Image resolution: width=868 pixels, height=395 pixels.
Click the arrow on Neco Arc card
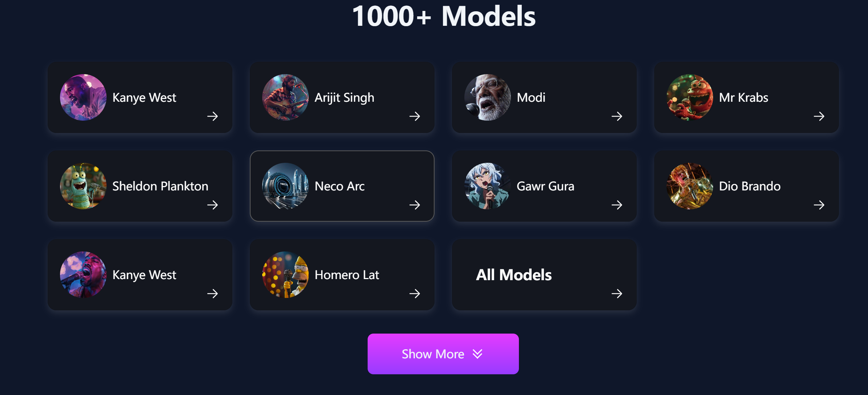pyautogui.click(x=415, y=205)
